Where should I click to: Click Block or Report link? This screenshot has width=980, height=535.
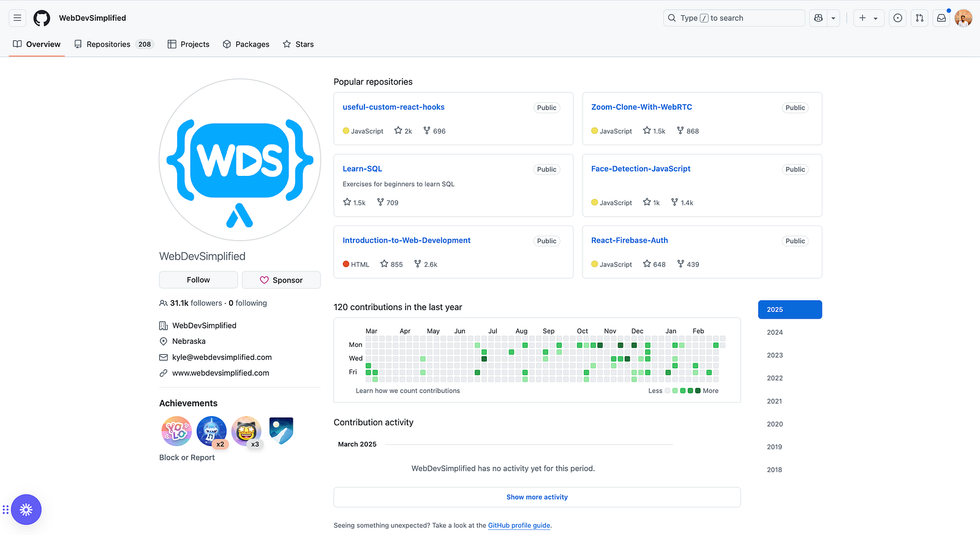pyautogui.click(x=187, y=458)
